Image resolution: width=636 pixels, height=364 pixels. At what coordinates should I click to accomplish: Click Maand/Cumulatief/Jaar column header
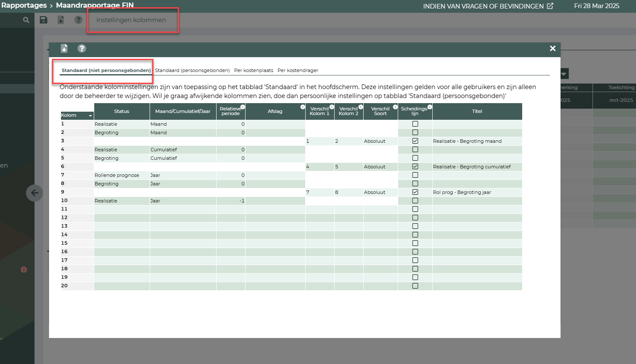(183, 111)
